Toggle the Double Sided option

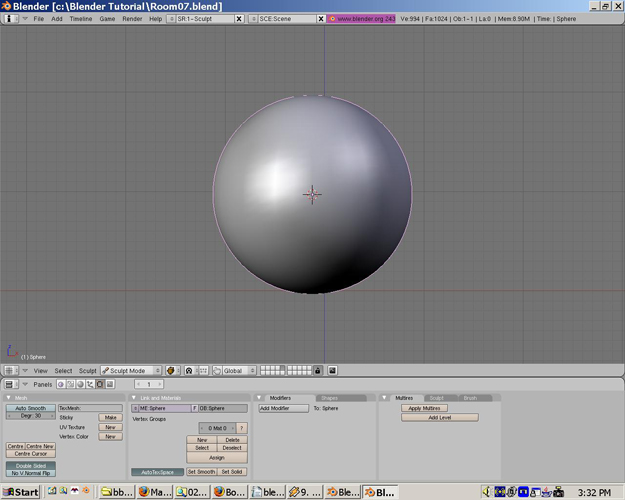(31, 466)
